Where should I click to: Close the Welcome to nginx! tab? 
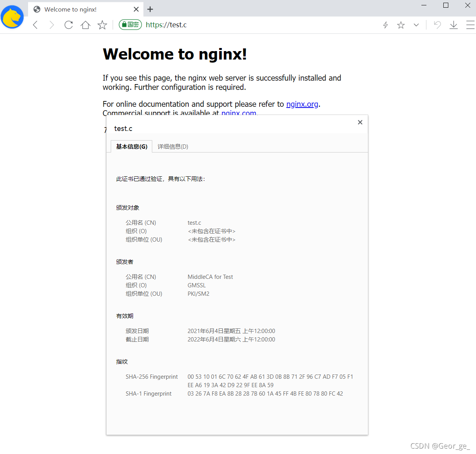click(136, 9)
